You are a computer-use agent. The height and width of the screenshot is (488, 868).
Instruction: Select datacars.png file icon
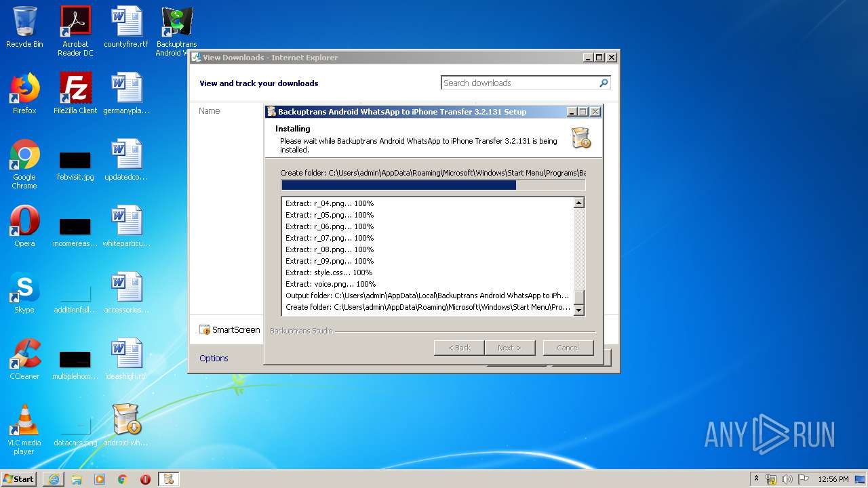(75, 430)
